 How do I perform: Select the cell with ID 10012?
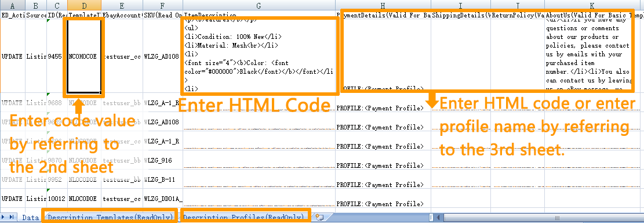tap(57, 198)
